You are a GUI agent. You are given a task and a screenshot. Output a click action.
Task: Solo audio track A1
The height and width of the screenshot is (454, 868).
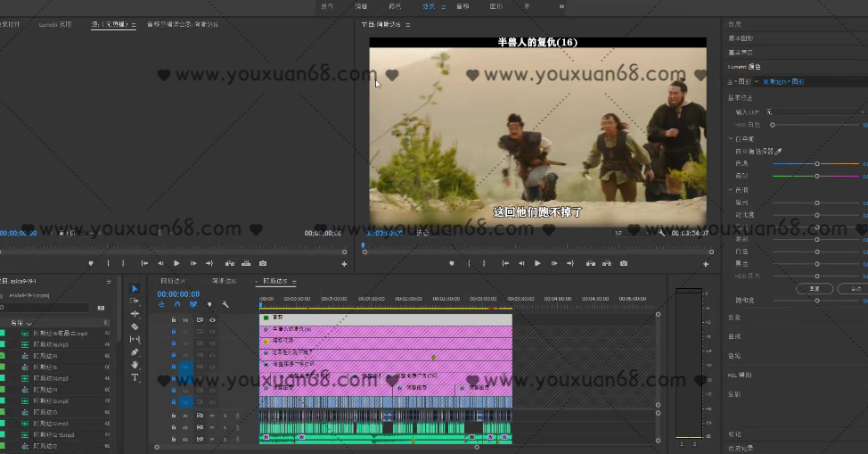point(225,416)
